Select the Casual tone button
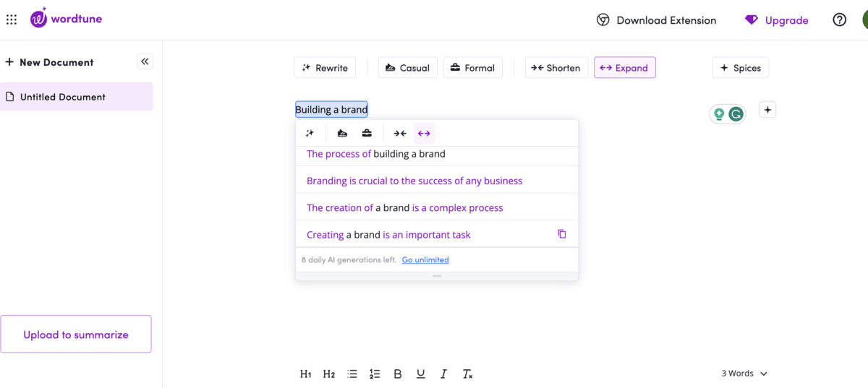This screenshot has height=388, width=868. click(x=407, y=68)
